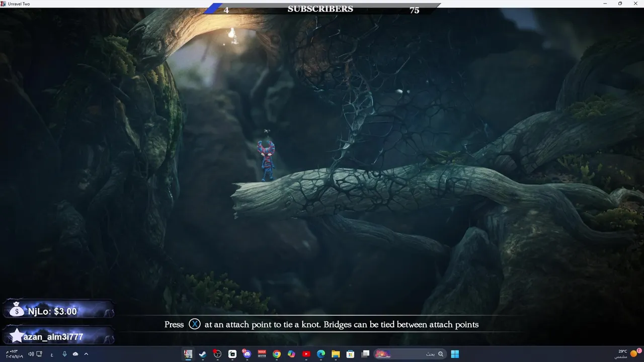
Task: Click the knot tutorial hint text
Action: (321, 324)
